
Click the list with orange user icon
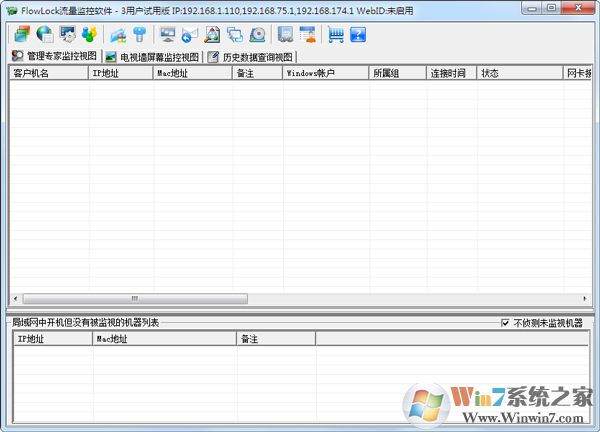click(x=308, y=34)
